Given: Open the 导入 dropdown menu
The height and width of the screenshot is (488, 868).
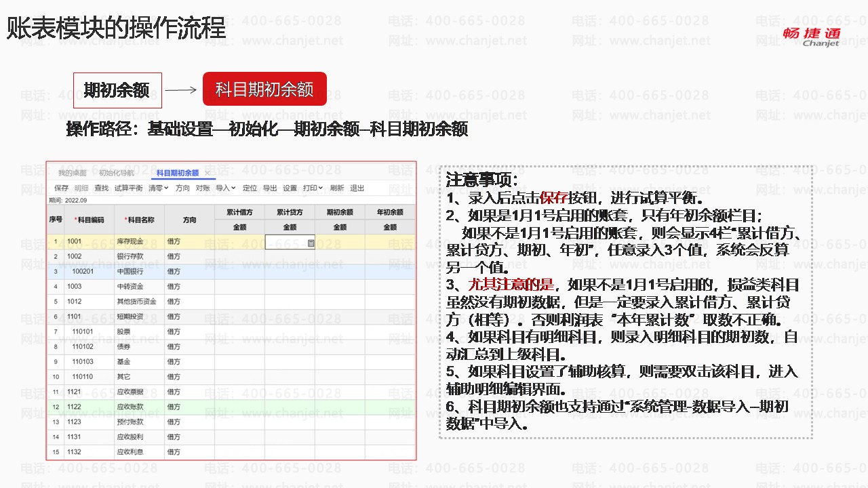Looking at the screenshot, I should (226, 188).
